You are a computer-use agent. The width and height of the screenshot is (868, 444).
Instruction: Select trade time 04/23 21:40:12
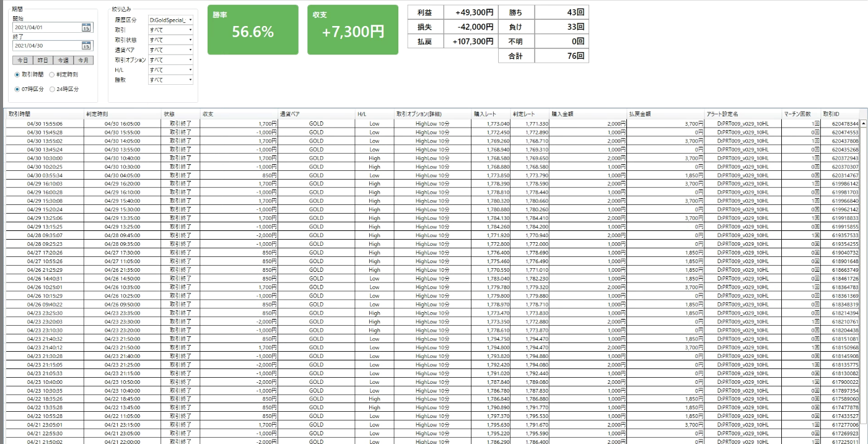[45, 348]
